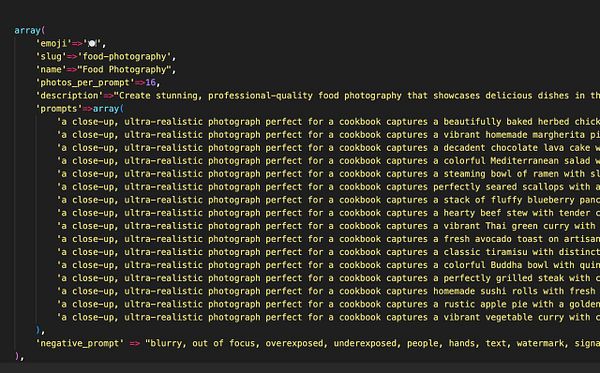The height and width of the screenshot is (373, 600).
Task: Click the prompt line about classic tiramisu
Action: (328, 252)
